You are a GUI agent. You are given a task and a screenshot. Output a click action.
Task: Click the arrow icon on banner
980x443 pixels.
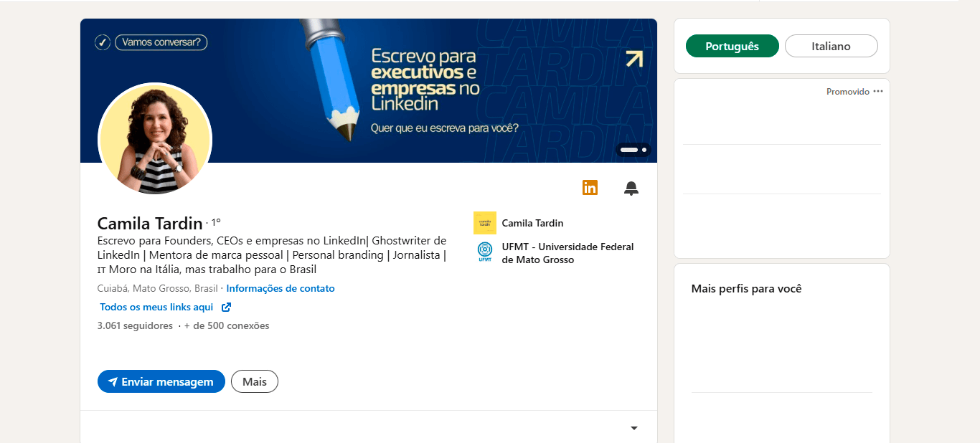[x=633, y=59]
